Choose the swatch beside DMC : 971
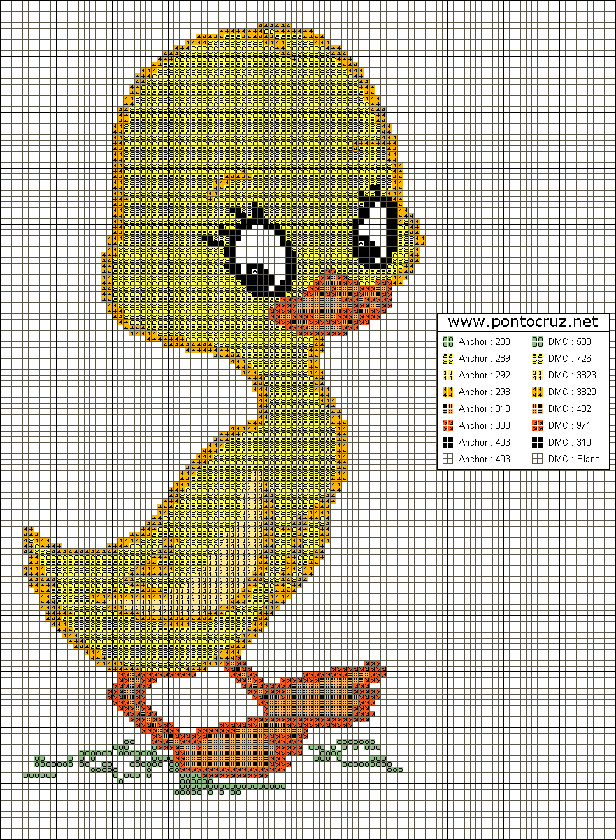 [538, 426]
